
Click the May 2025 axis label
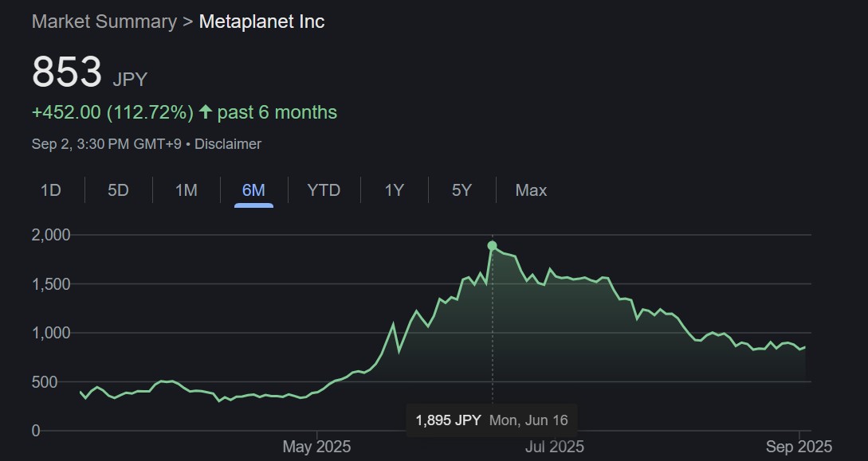(x=316, y=446)
